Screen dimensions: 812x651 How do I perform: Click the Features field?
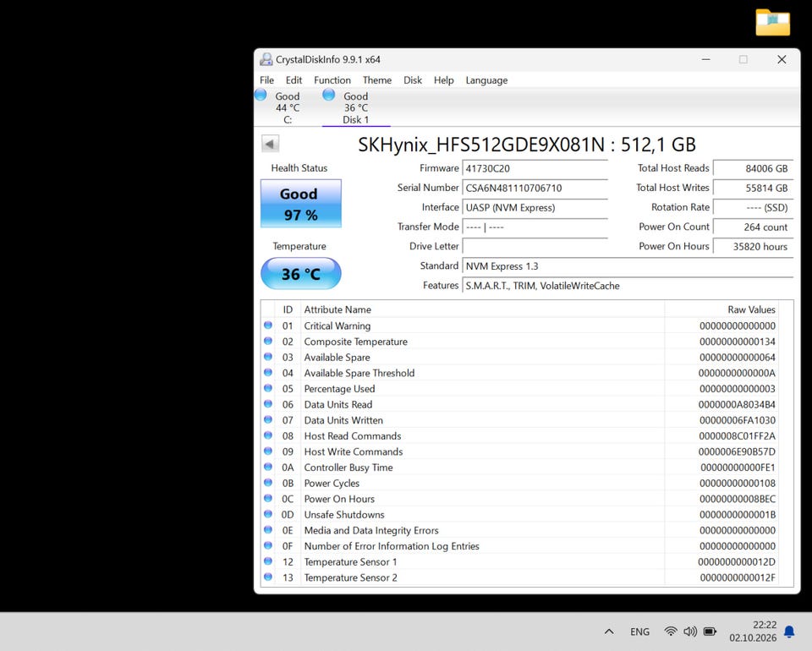click(x=628, y=286)
